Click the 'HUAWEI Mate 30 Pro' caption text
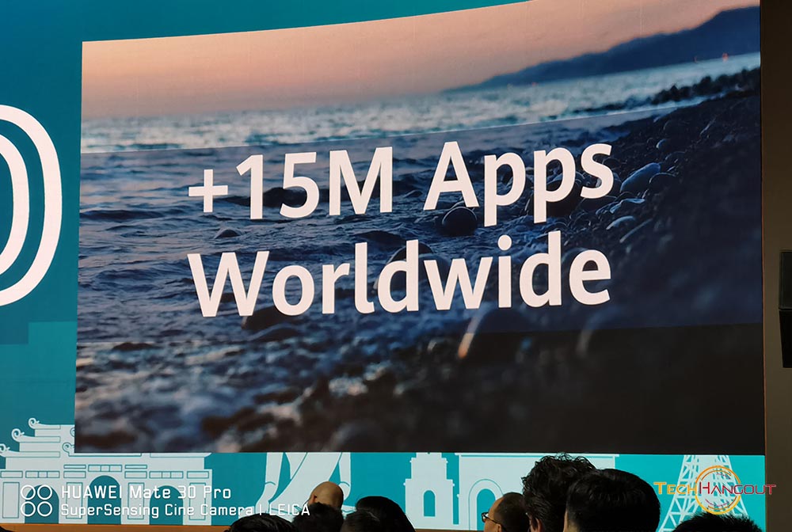The image size is (792, 532). coord(146,492)
